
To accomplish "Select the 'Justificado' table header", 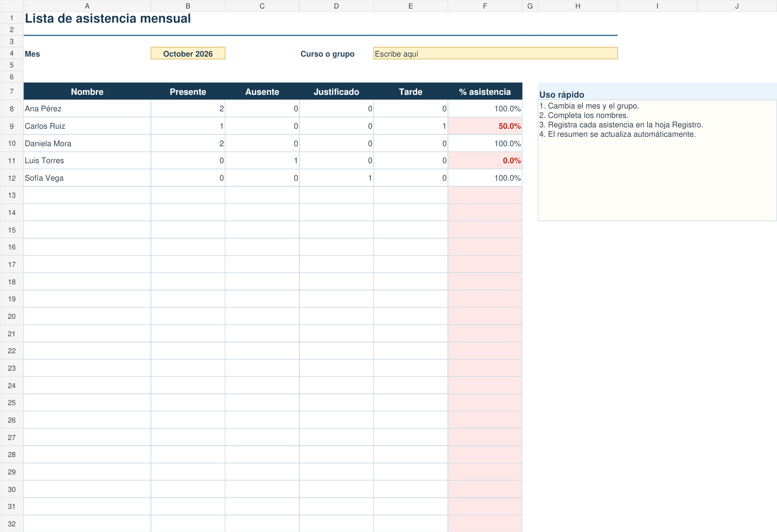I will [336, 91].
